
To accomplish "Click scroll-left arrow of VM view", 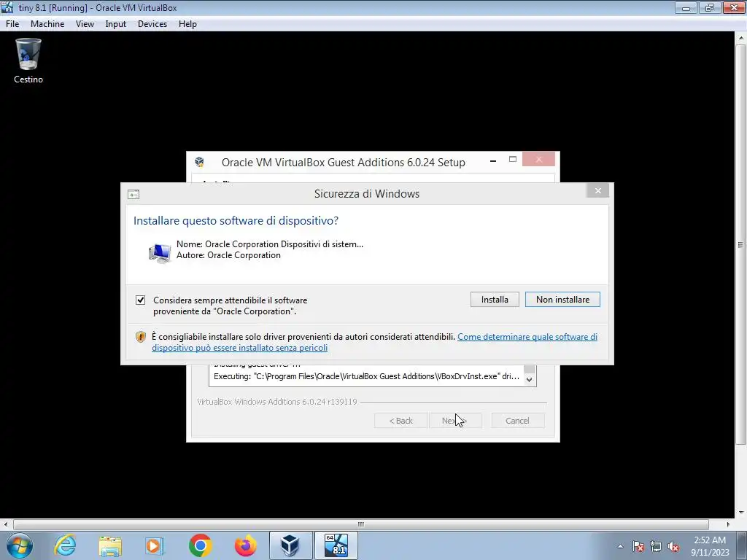I will point(5,524).
